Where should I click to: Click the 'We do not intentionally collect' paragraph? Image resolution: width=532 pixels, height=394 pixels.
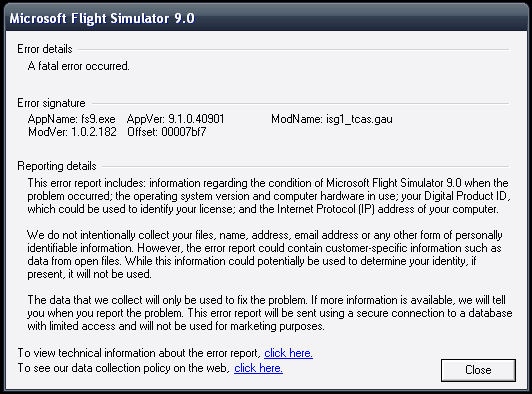coord(265,255)
